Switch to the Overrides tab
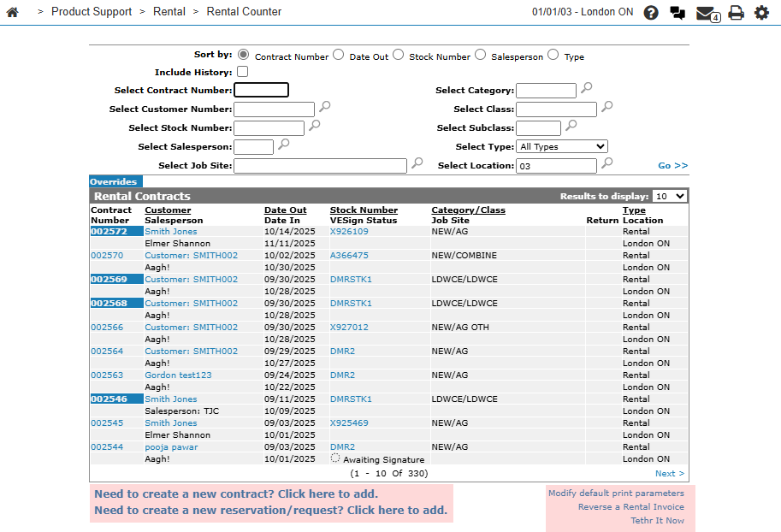The height and width of the screenshot is (532, 781). [x=114, y=182]
